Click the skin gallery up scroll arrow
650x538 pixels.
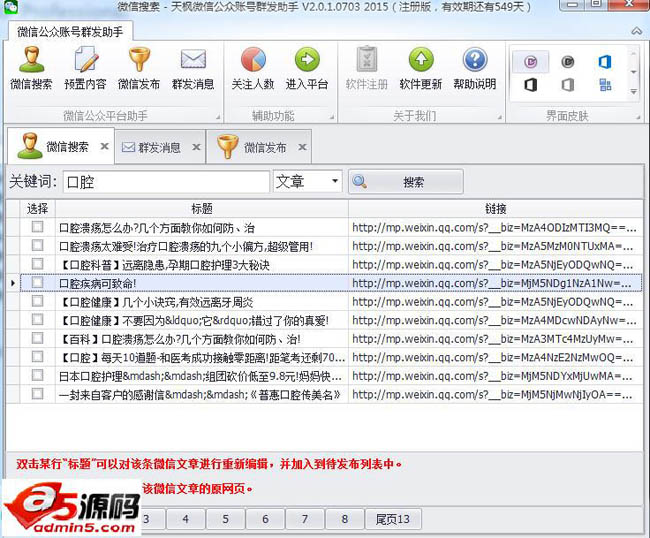[x=634, y=53]
